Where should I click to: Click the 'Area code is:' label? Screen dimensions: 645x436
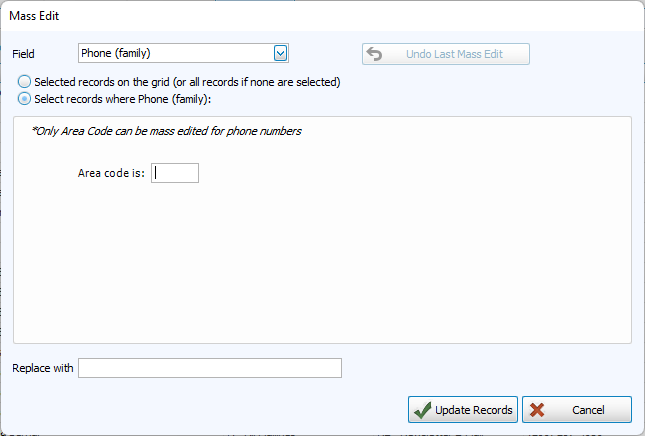(x=111, y=173)
